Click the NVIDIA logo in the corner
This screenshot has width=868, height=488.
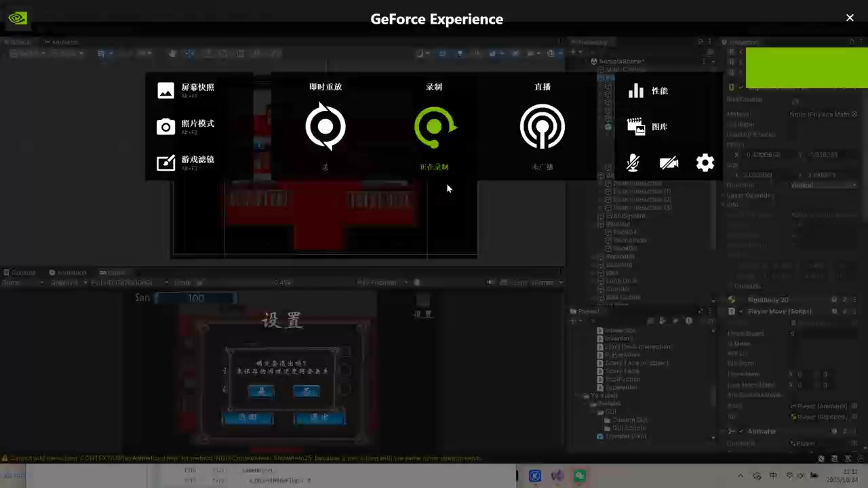tap(18, 18)
